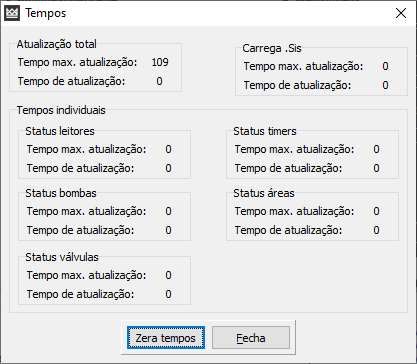The height and width of the screenshot is (364, 417).
Task: Click the Status timers group label
Action: (x=265, y=131)
